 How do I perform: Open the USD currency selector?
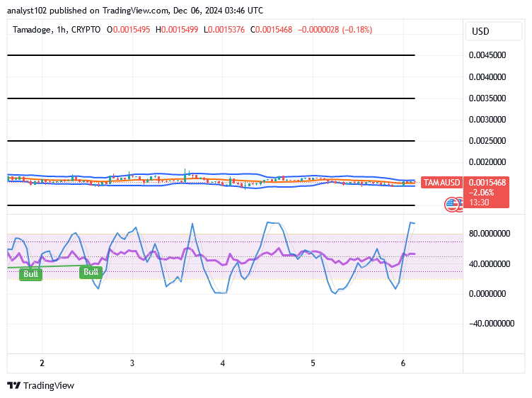pyautogui.click(x=493, y=31)
